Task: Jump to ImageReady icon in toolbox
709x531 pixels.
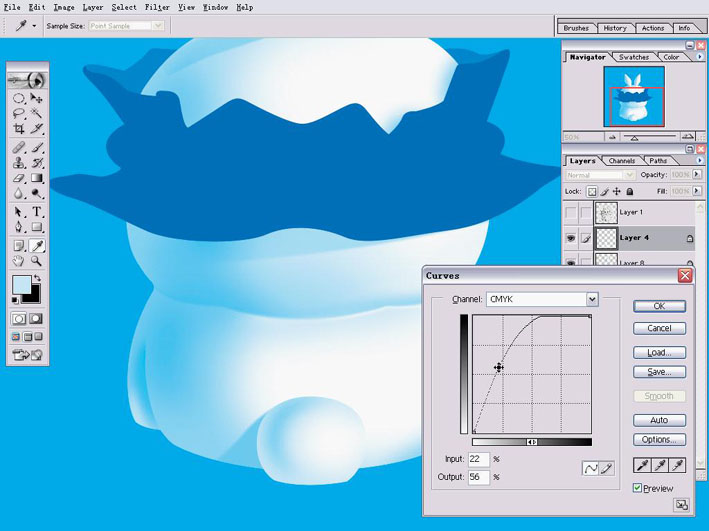Action: (28, 355)
